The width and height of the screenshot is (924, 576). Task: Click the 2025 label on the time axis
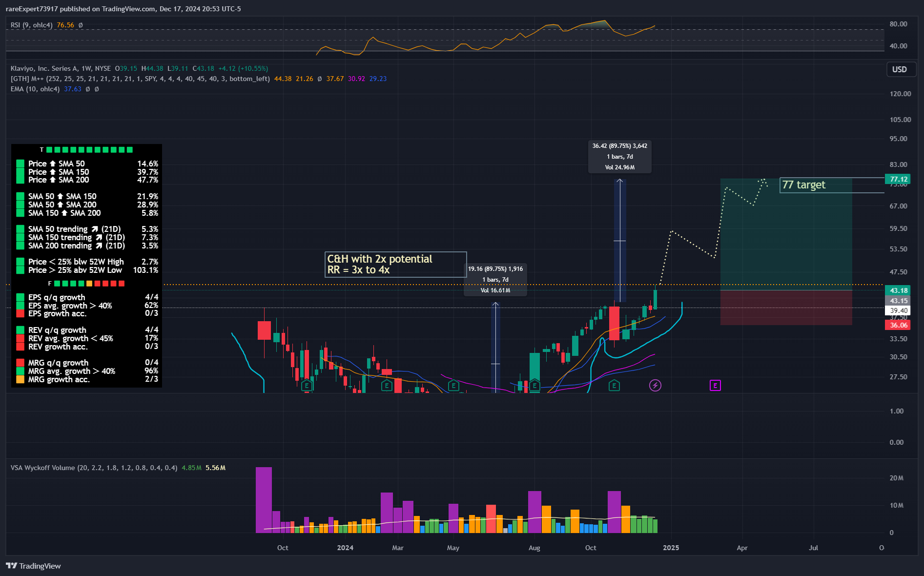(x=671, y=548)
